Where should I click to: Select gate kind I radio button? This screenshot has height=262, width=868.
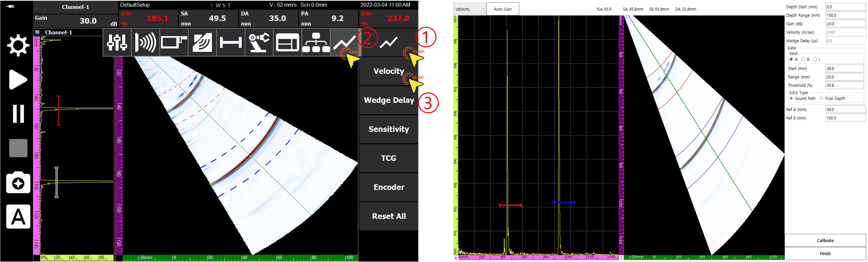tap(815, 59)
